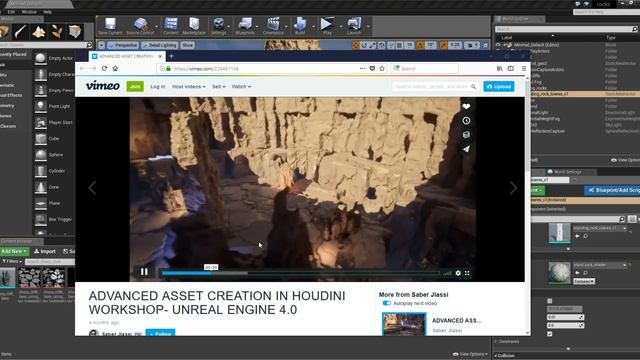Open Marketplace from the Unreal toolbar
This screenshot has height=360, width=640.
coord(194,26)
